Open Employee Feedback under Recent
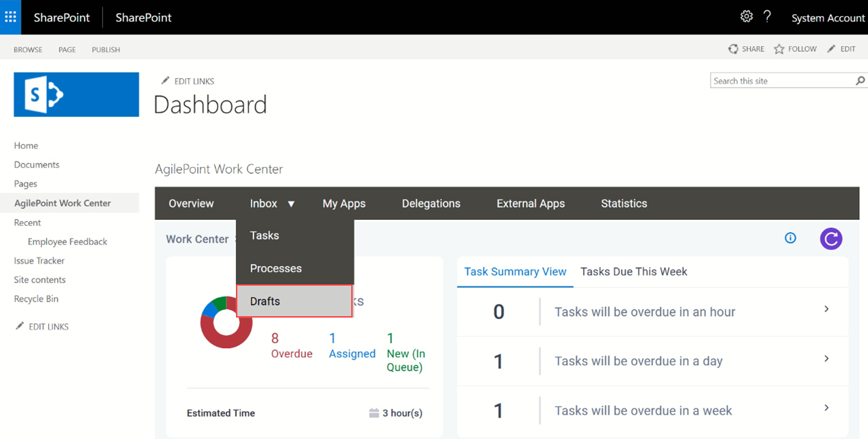The height and width of the screenshot is (439, 868). click(x=67, y=242)
